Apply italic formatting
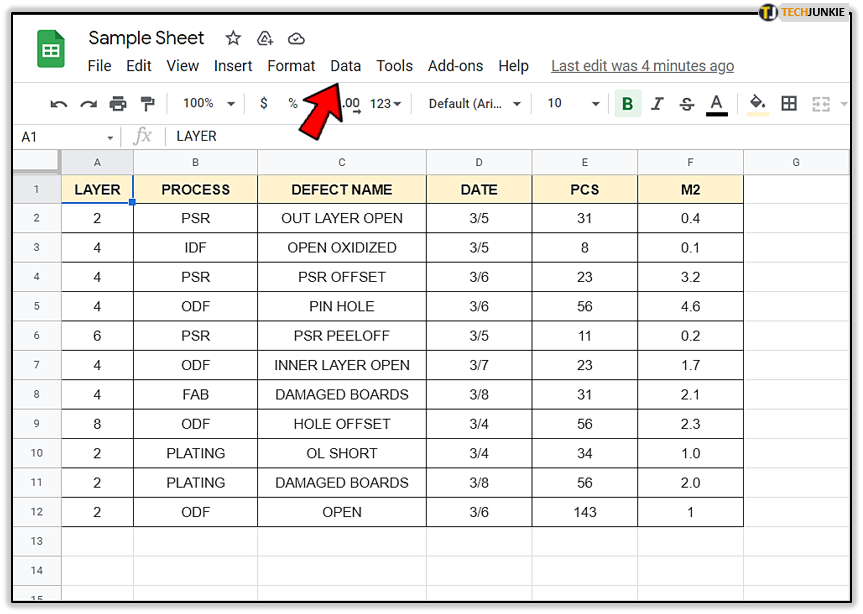The height and width of the screenshot is (614, 863). click(x=657, y=103)
